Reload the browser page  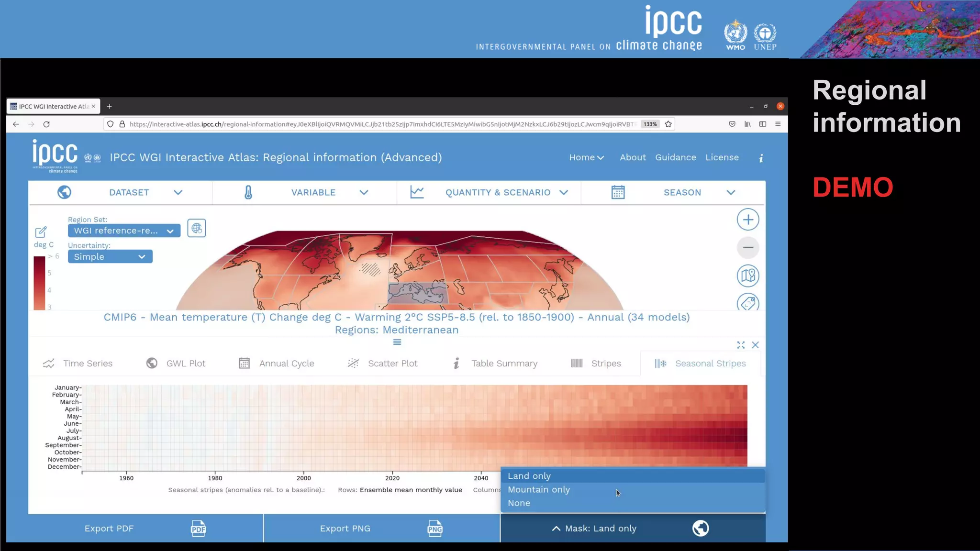click(46, 124)
